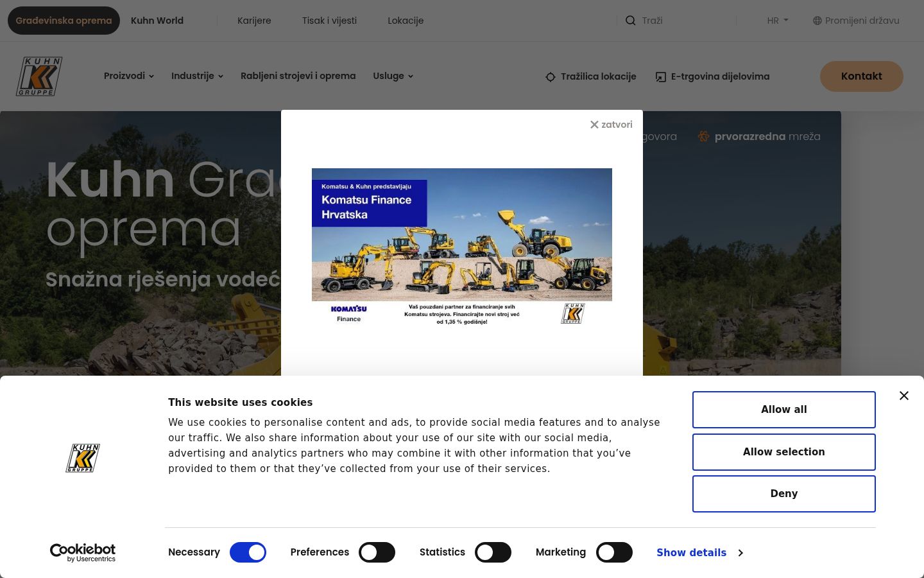Screen dimensions: 924x578
Task: Open the Tražilica lokacije link
Action: [x=591, y=77]
